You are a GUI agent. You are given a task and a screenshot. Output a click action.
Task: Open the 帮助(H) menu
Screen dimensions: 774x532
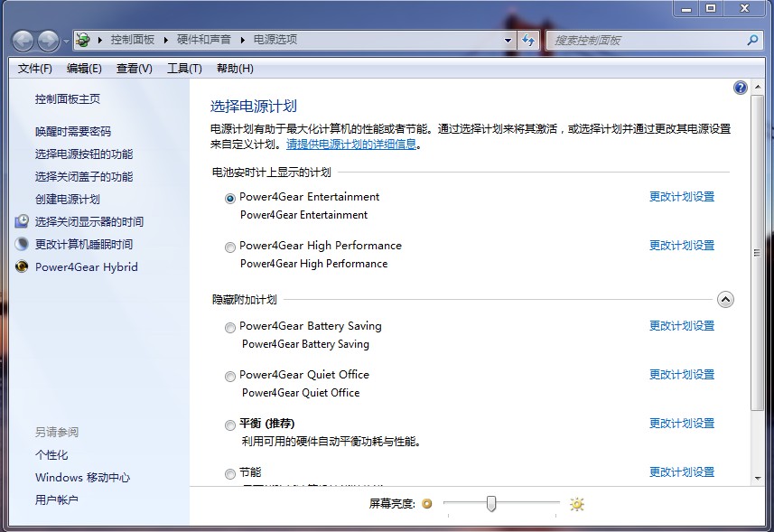click(235, 69)
